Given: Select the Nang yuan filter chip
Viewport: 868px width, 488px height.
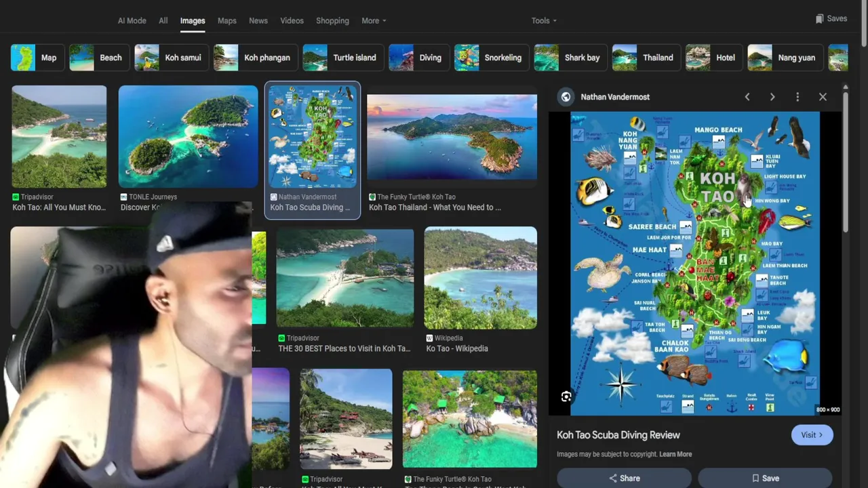Looking at the screenshot, I should tap(785, 58).
